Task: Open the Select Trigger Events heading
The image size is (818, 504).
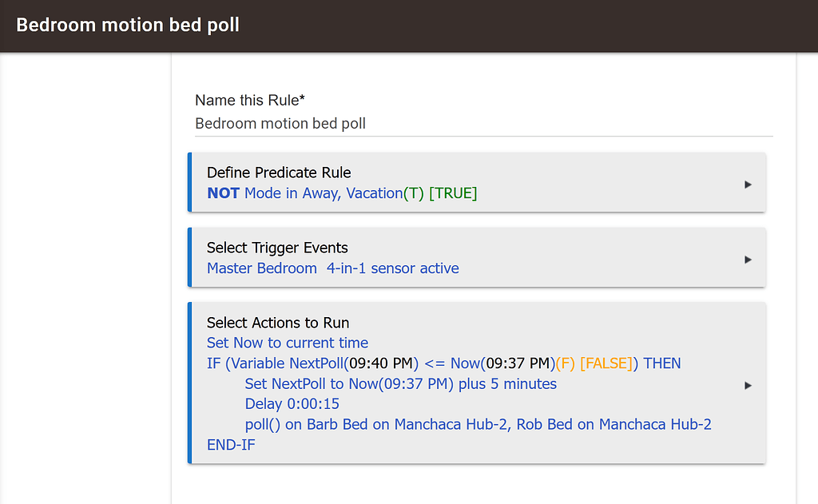Action: click(277, 248)
